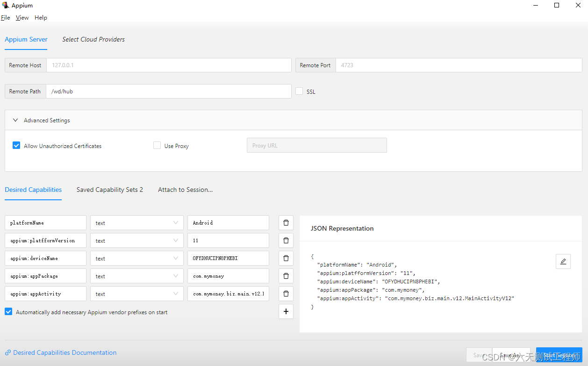Toggle Allow Unauthorized Certificates checkbox

[x=16, y=146]
